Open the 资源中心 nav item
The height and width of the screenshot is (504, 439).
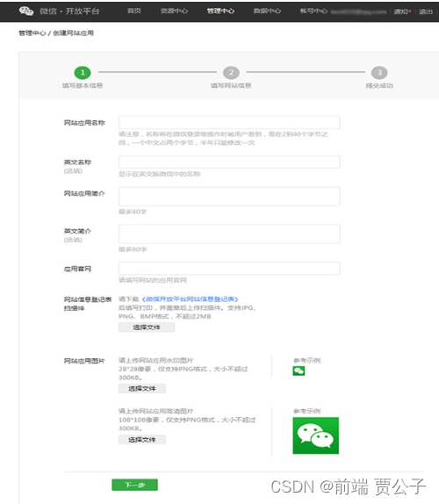tap(174, 11)
